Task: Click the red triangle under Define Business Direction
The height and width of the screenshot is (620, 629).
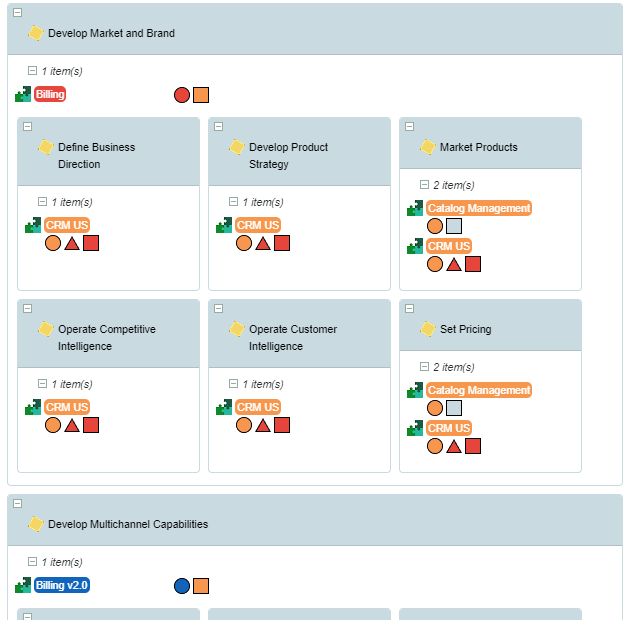Action: point(72,243)
